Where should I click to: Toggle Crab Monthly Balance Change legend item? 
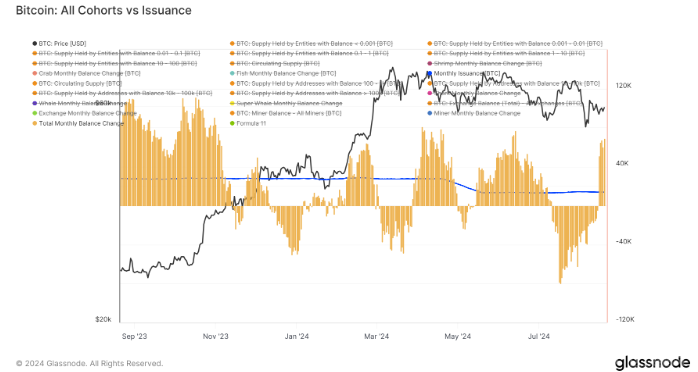tap(86, 73)
